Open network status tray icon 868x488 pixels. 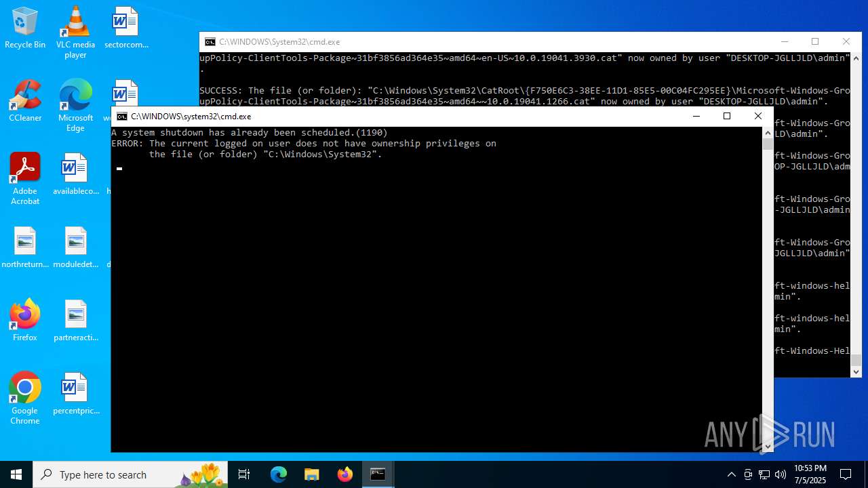[764, 474]
